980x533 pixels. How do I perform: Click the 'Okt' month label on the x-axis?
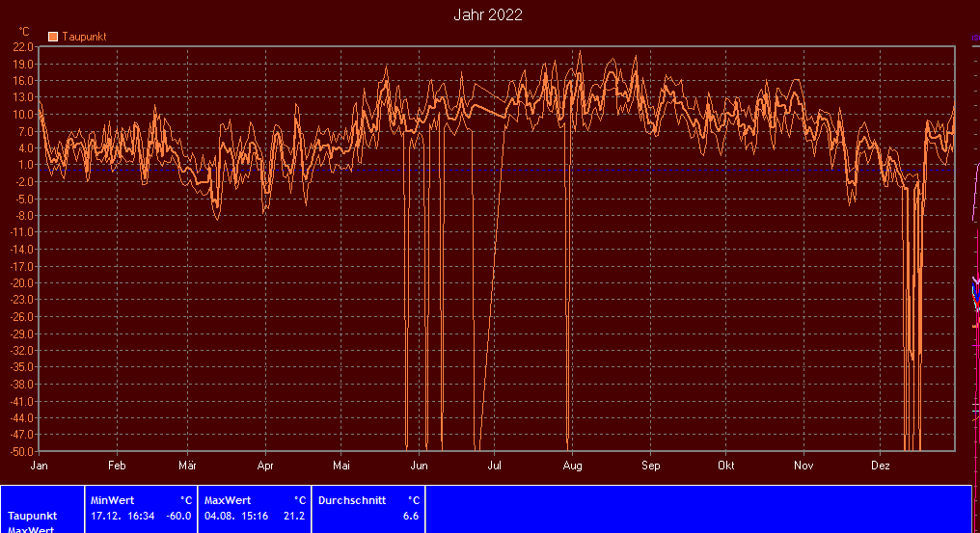(725, 466)
